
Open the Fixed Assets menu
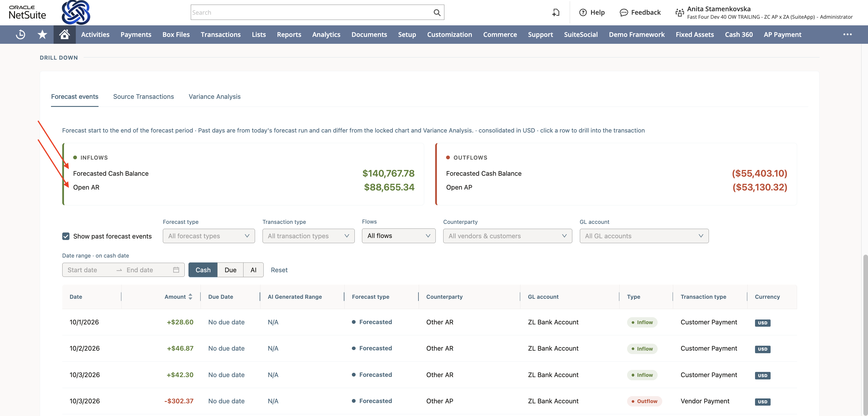[695, 34]
